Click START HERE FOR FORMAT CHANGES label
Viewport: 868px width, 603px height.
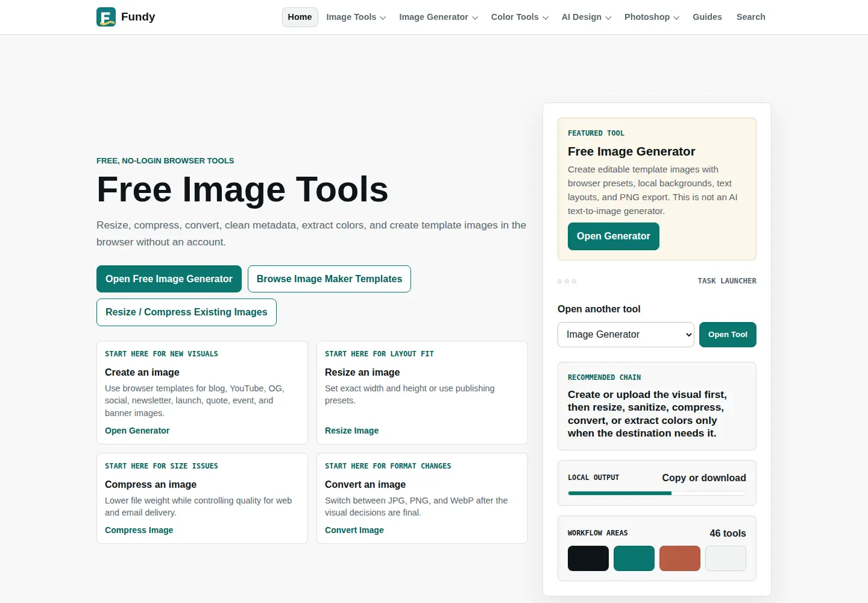pos(388,466)
